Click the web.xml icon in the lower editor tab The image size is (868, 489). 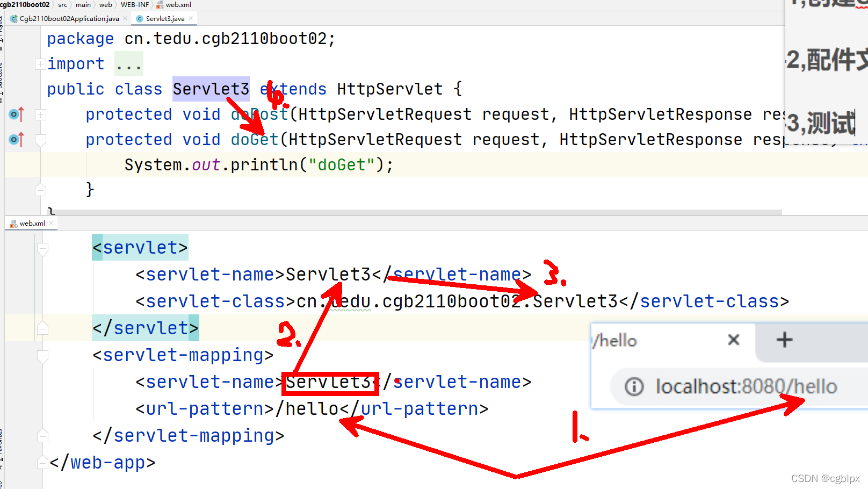tap(13, 224)
